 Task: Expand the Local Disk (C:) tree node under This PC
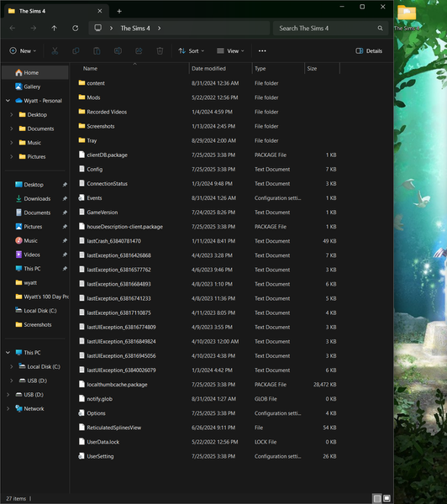tap(12, 367)
